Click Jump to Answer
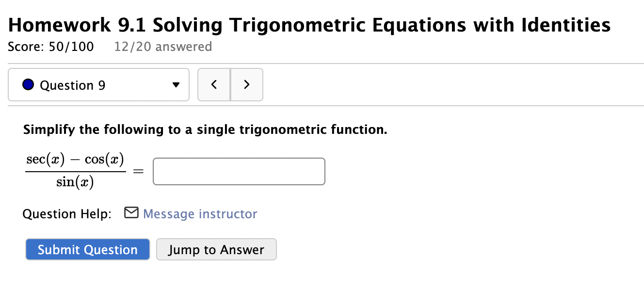The height and width of the screenshot is (291, 644). click(x=216, y=249)
